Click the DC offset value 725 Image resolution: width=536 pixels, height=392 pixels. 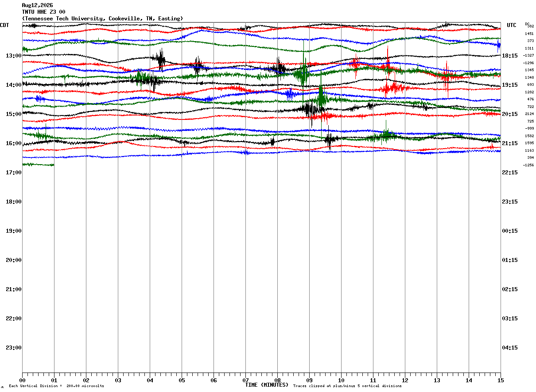click(530, 121)
